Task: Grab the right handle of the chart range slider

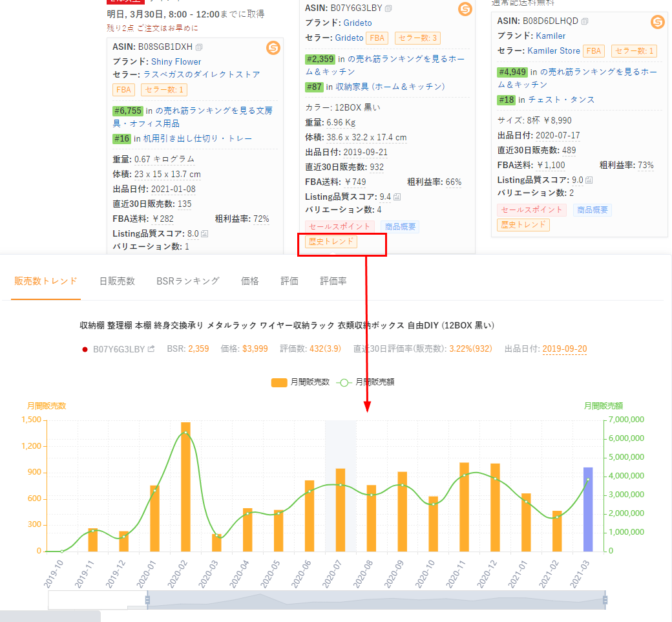Action: tap(605, 600)
